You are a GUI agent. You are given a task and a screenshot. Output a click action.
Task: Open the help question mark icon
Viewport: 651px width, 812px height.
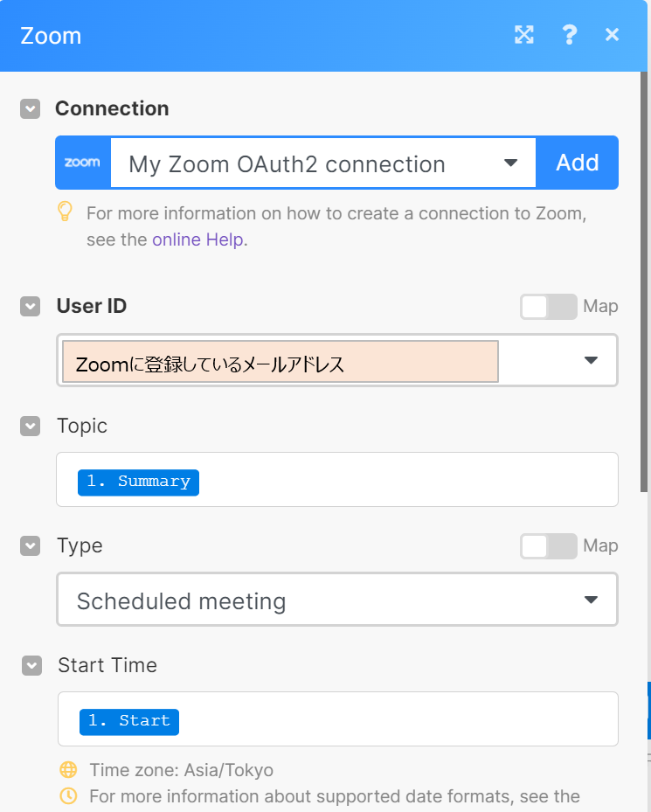pyautogui.click(x=569, y=35)
